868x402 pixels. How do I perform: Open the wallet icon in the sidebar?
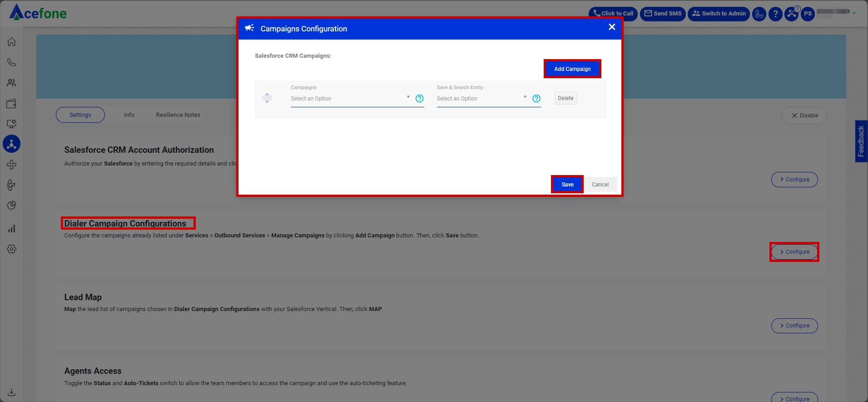click(12, 103)
